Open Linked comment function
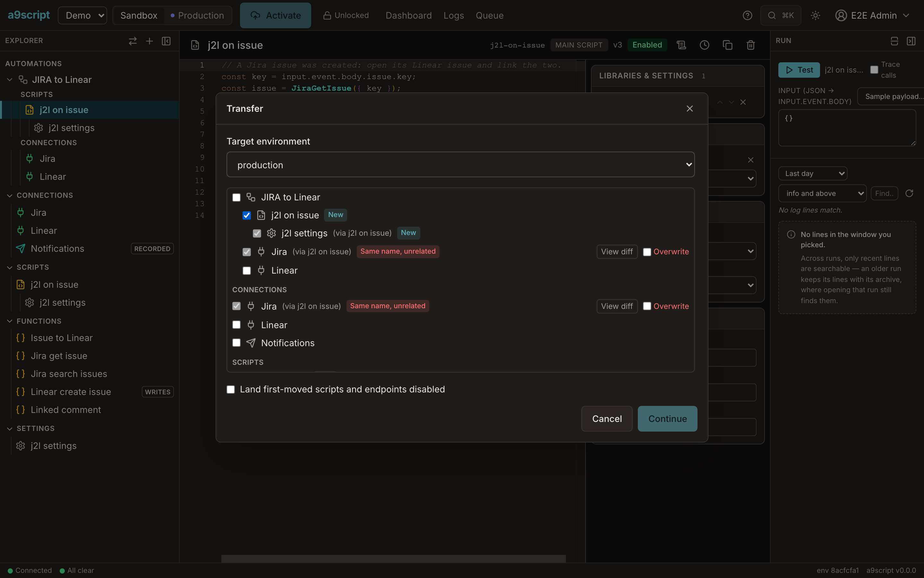The image size is (924, 578). coord(66,410)
